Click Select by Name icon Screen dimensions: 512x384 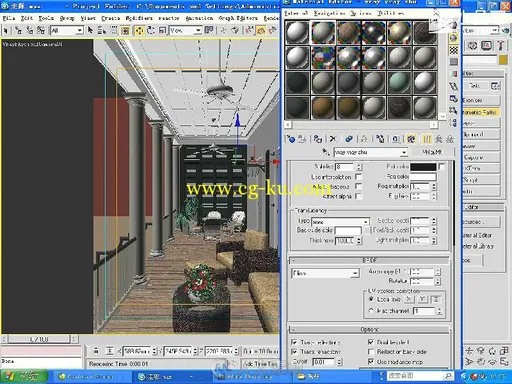pyautogui.click(x=102, y=31)
